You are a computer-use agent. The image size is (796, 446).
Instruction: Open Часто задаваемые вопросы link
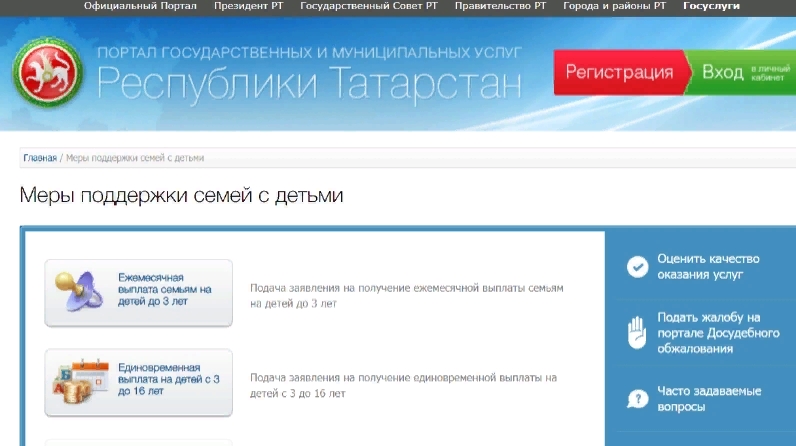[709, 399]
